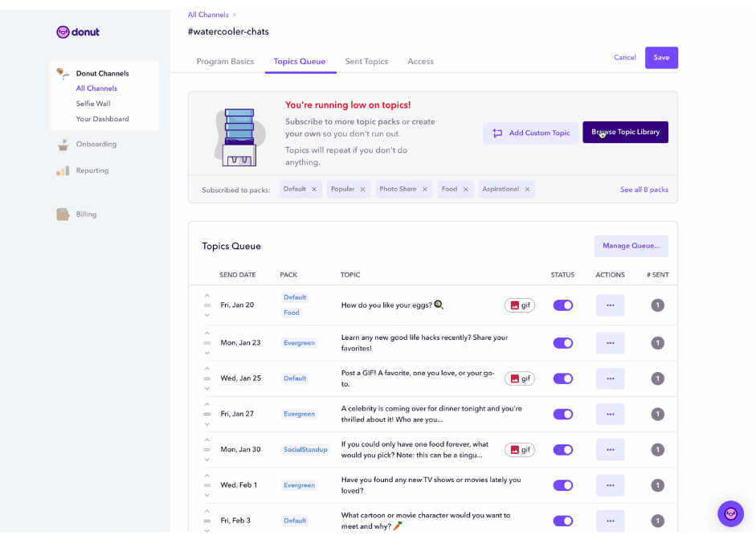Open the Billing icon in sidebar
756x552 pixels.
coord(63,215)
